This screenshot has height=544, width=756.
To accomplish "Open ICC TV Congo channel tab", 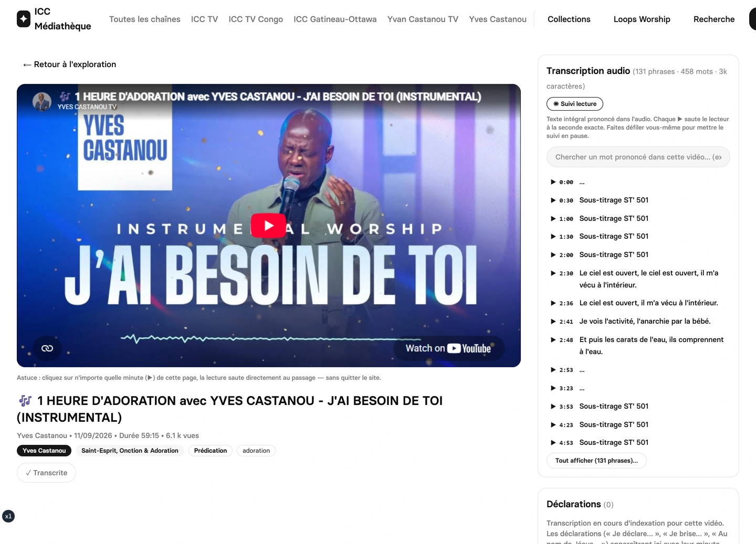I will tap(256, 19).
